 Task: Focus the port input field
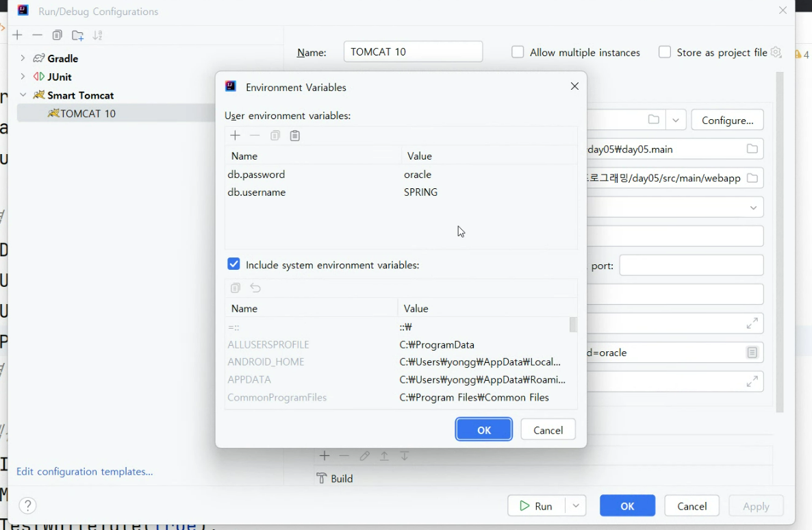tap(692, 265)
